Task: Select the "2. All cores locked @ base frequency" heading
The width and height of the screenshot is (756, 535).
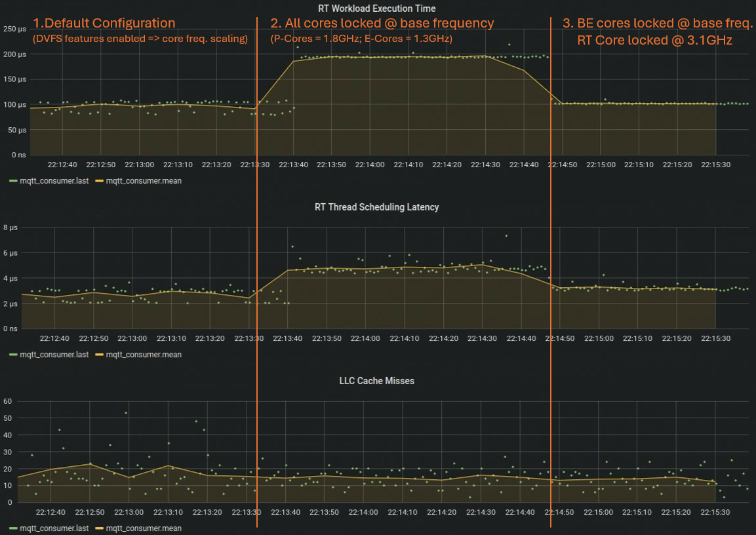Action: coord(382,24)
